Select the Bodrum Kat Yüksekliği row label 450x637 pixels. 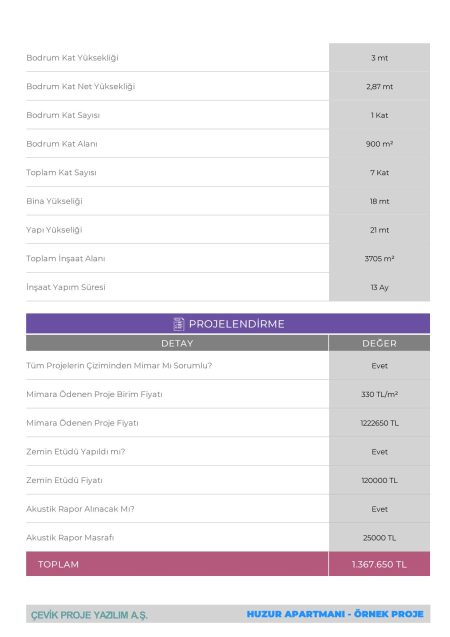click(72, 58)
